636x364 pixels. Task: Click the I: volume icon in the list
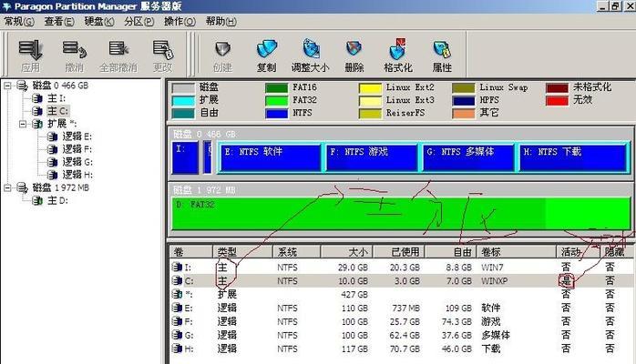point(177,268)
